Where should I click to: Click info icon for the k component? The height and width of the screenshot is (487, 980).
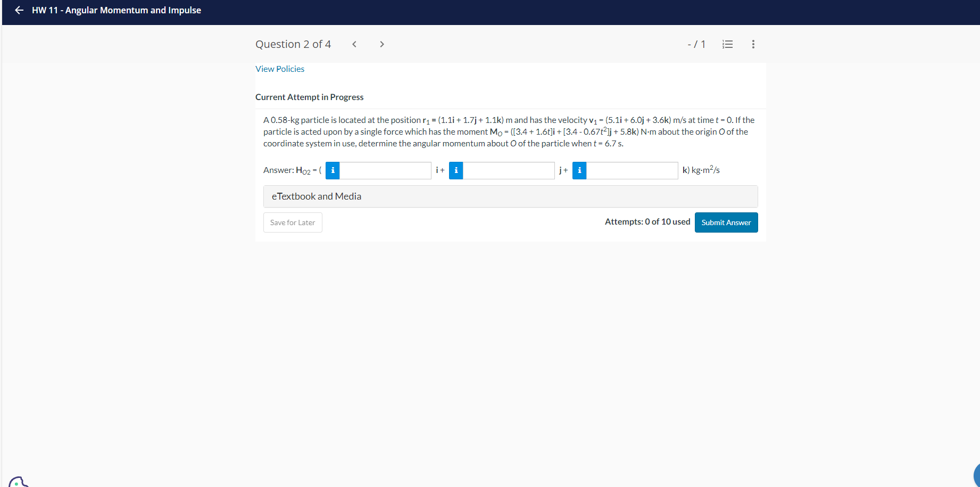coord(579,170)
